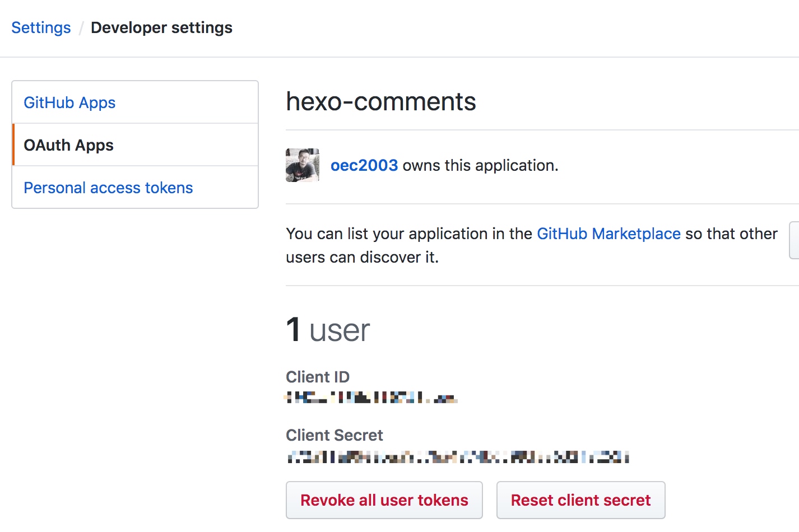This screenshot has height=532, width=799.
Task: Click the Client Secret label
Action: [x=335, y=435]
